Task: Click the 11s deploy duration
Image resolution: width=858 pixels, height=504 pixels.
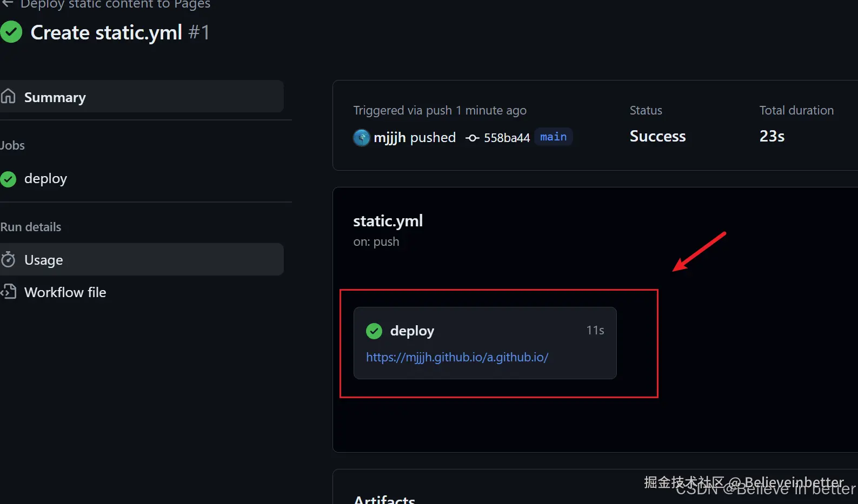Action: click(x=595, y=330)
